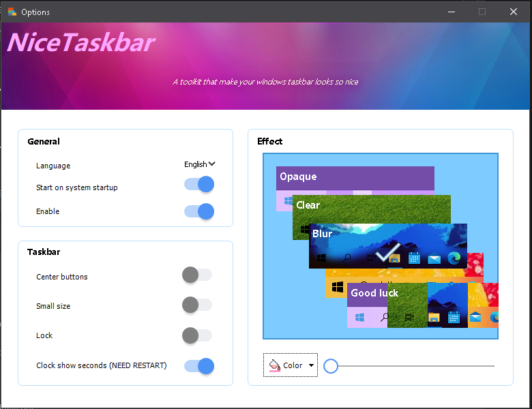
Task: Click Mail icon in Good luck preview
Action: pos(475,317)
